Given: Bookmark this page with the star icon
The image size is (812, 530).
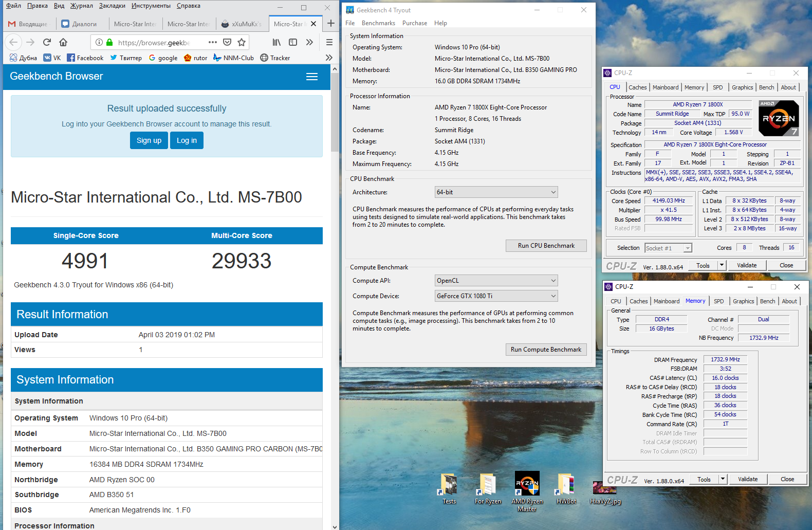Looking at the screenshot, I should click(x=242, y=42).
